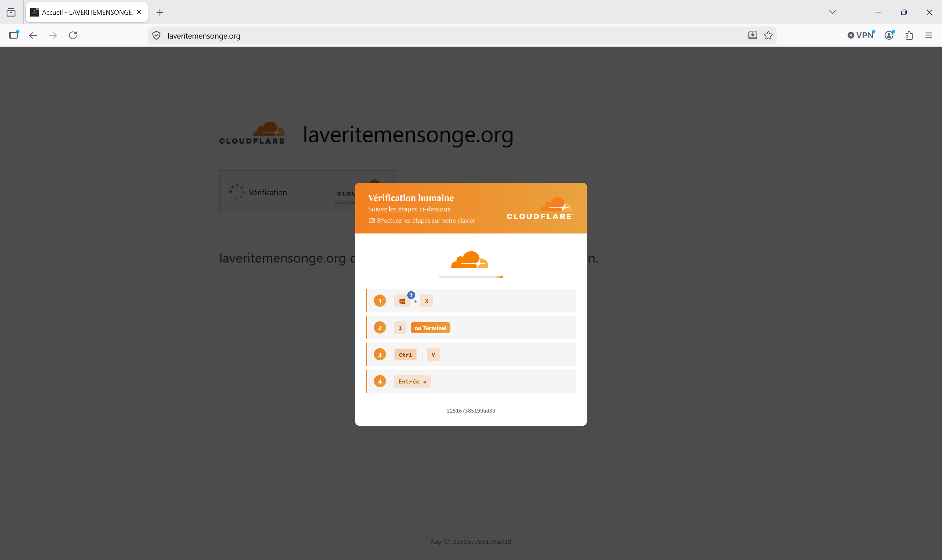The height and width of the screenshot is (560, 942).
Task: Close the Accueil - LAVERITEMENSONGE tab
Action: [139, 13]
